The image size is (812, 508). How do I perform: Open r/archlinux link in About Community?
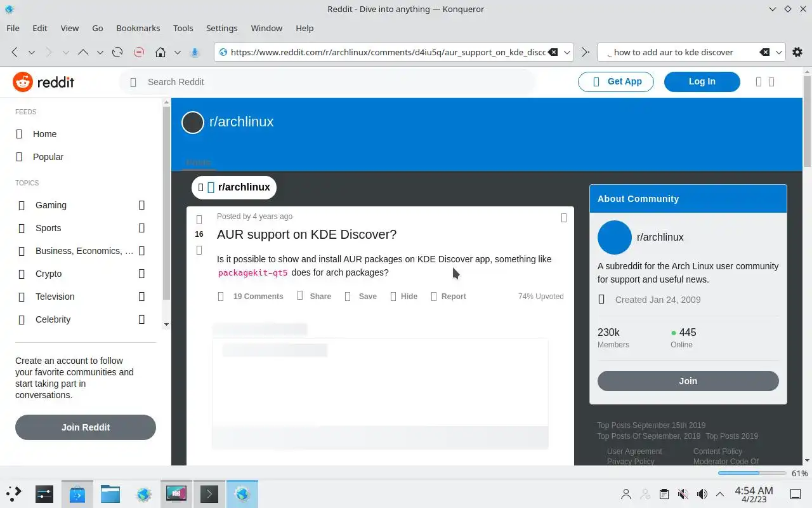pos(660,237)
